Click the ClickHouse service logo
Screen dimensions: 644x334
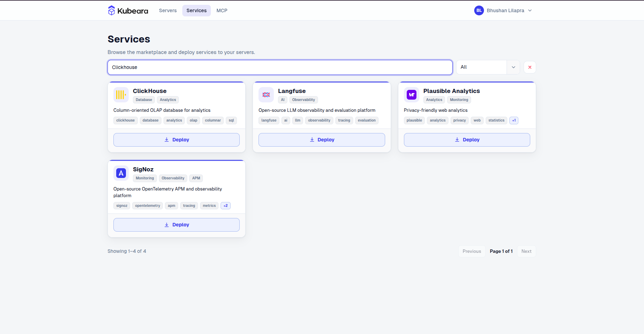pos(121,95)
